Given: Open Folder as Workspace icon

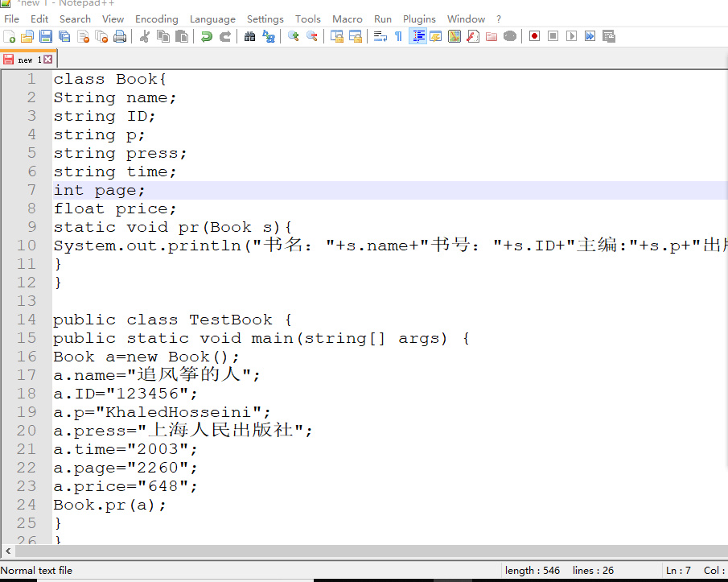Looking at the screenshot, I should tap(492, 36).
